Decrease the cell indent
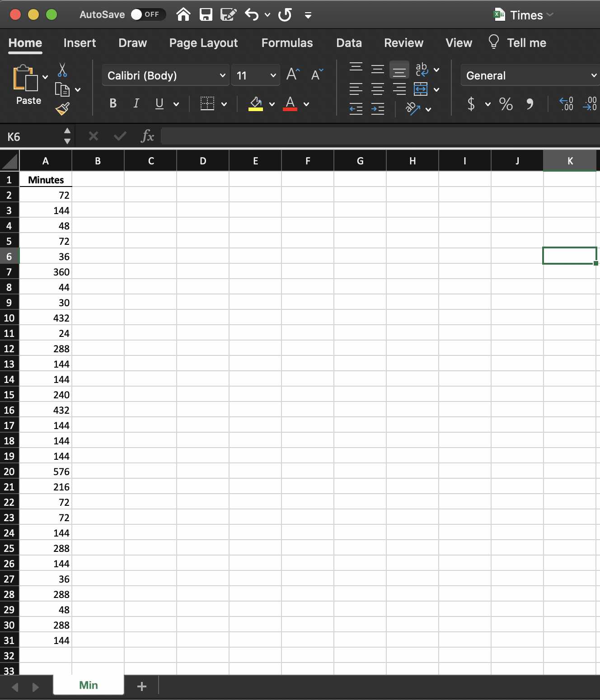 tap(356, 108)
